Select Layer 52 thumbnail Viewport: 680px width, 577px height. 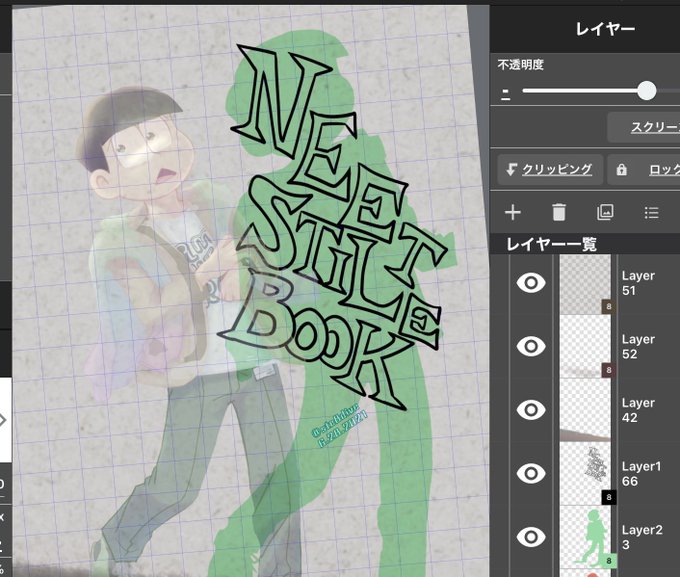point(585,347)
